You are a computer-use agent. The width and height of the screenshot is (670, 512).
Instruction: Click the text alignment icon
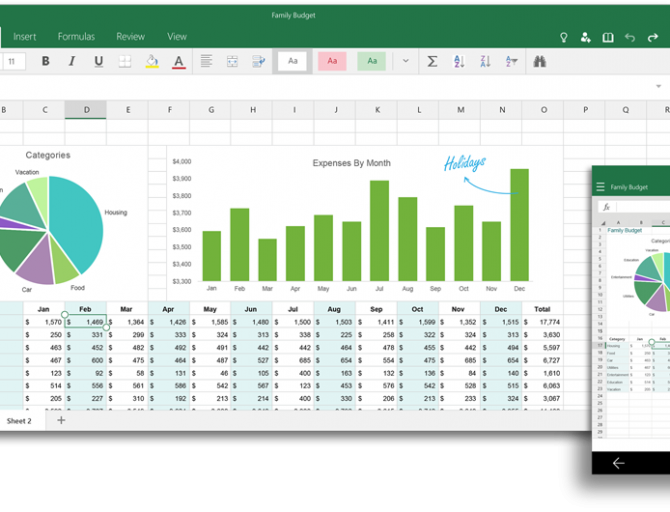(x=206, y=61)
